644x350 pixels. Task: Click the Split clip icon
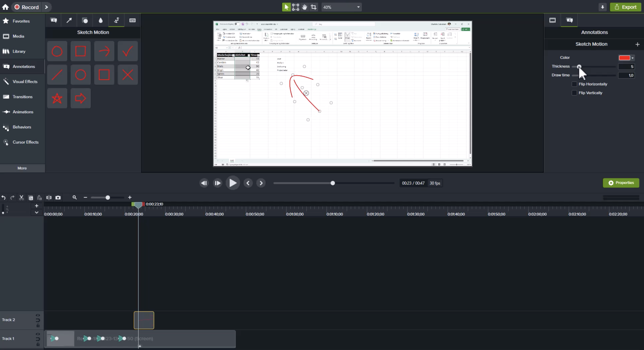point(49,198)
